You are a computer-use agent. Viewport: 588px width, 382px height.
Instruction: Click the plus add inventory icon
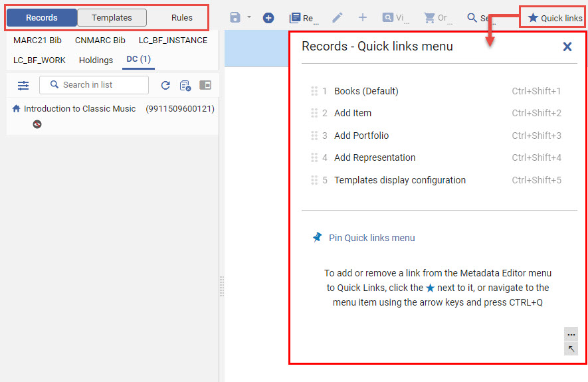click(x=363, y=17)
